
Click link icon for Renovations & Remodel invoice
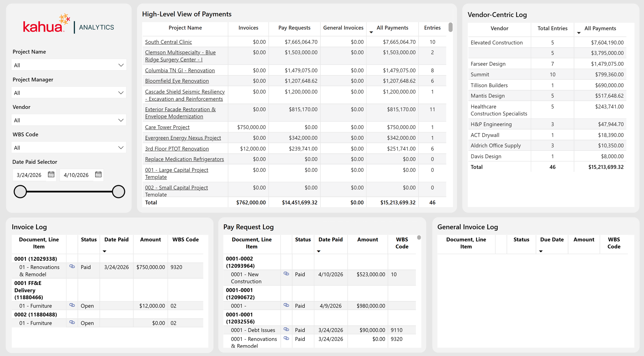coord(72,267)
